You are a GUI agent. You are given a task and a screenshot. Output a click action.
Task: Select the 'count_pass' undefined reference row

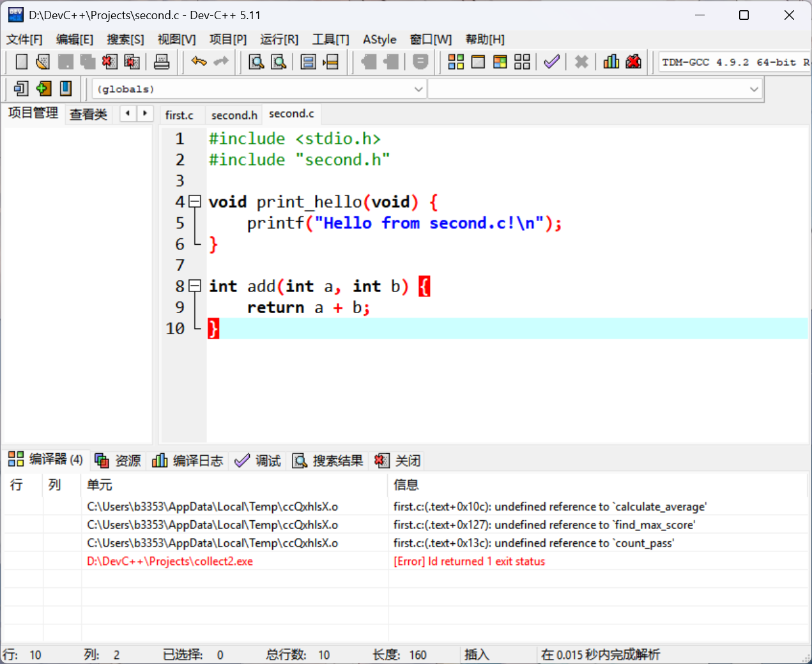pyautogui.click(x=406, y=543)
